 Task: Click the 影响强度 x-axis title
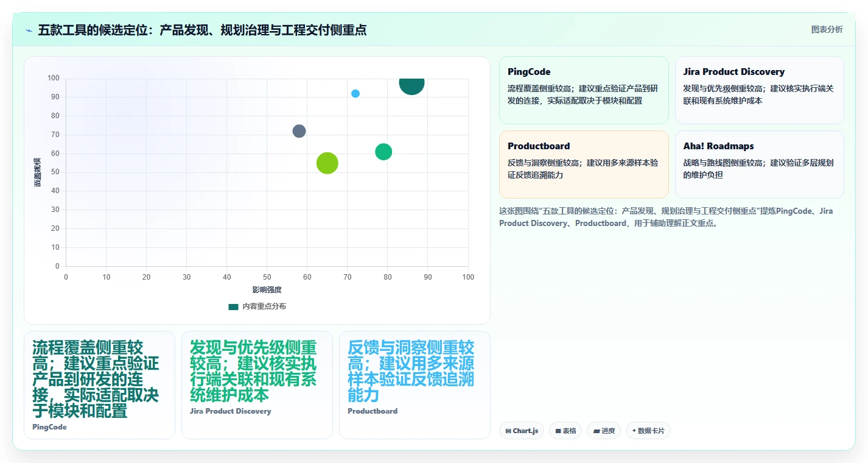tap(267, 290)
